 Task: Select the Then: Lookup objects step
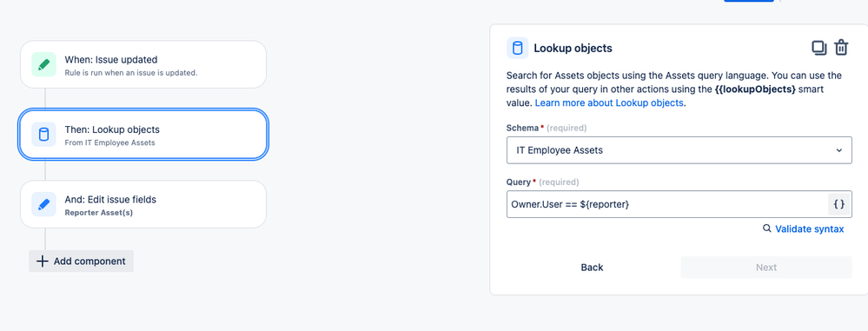(143, 135)
